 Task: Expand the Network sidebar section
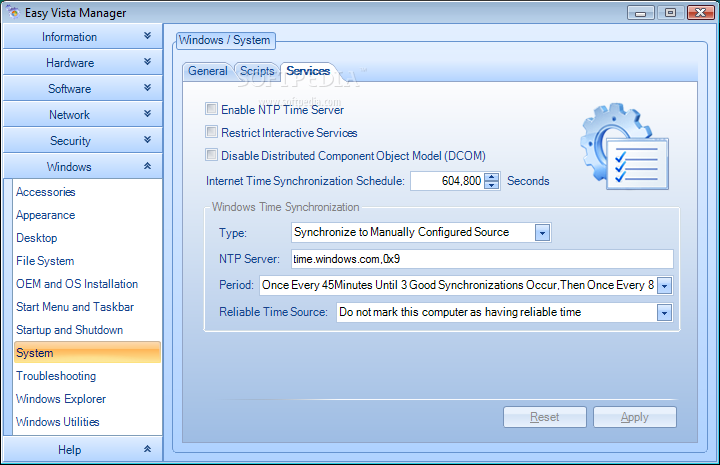click(x=83, y=114)
